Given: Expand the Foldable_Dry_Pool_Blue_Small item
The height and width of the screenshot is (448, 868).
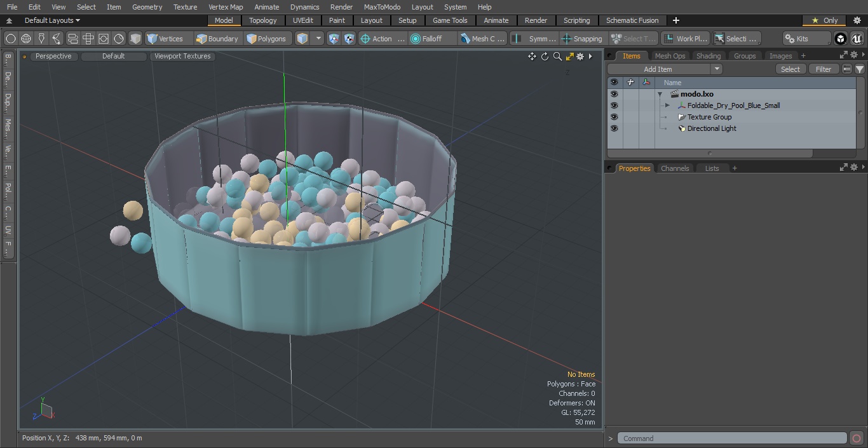Looking at the screenshot, I should pos(667,105).
